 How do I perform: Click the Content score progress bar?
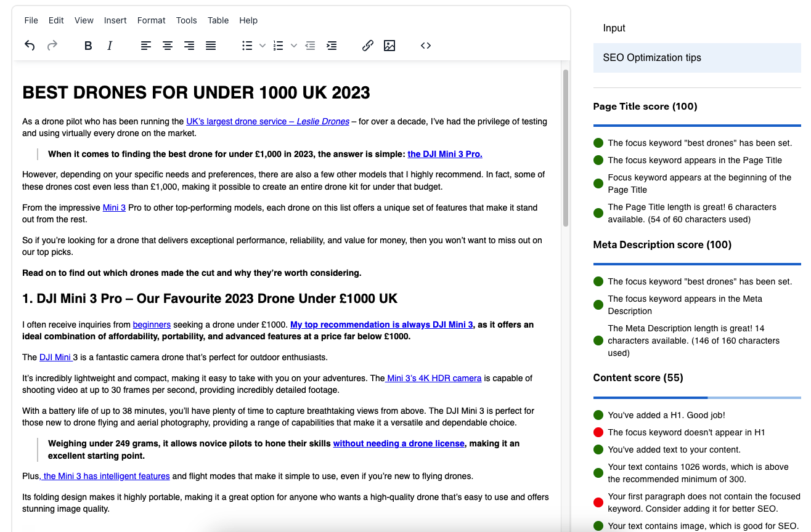(697, 397)
